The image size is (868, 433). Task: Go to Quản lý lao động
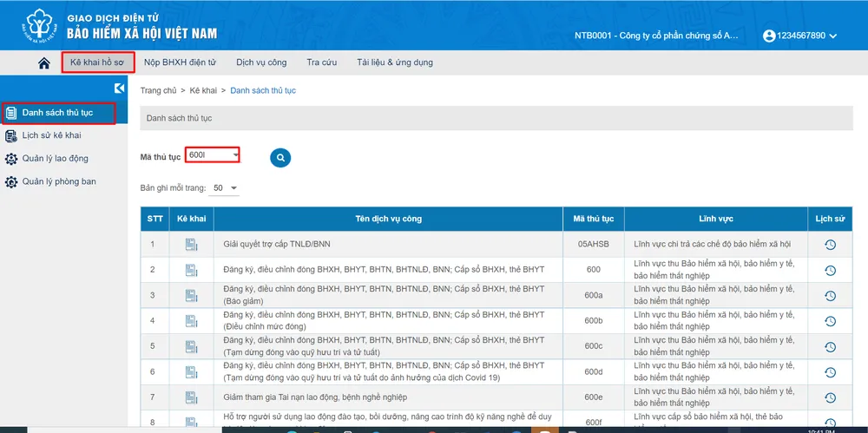coord(55,159)
